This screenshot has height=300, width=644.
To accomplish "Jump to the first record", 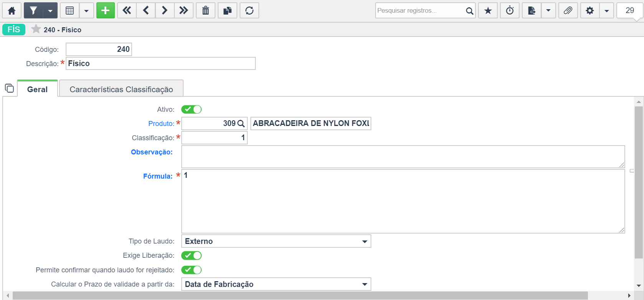I will (x=127, y=11).
